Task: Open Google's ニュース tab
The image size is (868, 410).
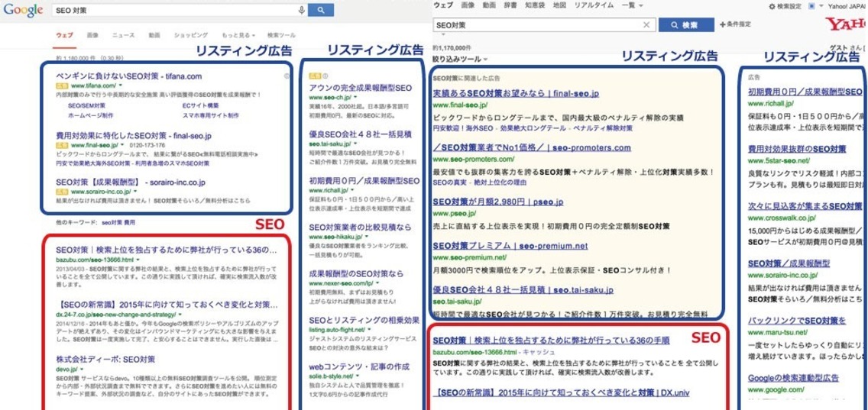Action: click(123, 35)
